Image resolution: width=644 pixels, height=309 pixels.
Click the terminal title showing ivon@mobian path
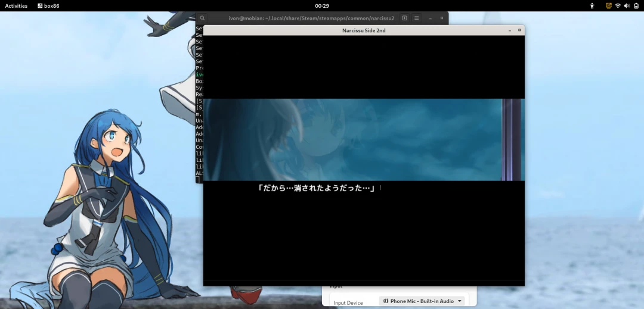[x=311, y=18]
